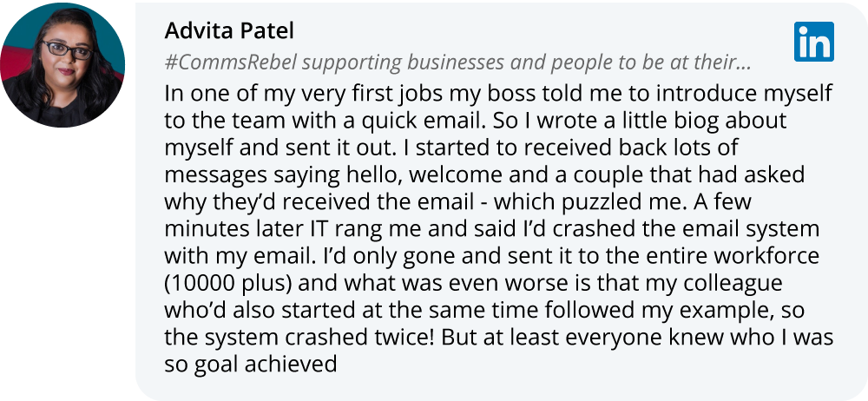Image resolution: width=868 pixels, height=401 pixels.
Task: Click the line starting 'myself and sent it out'
Action: point(451,148)
